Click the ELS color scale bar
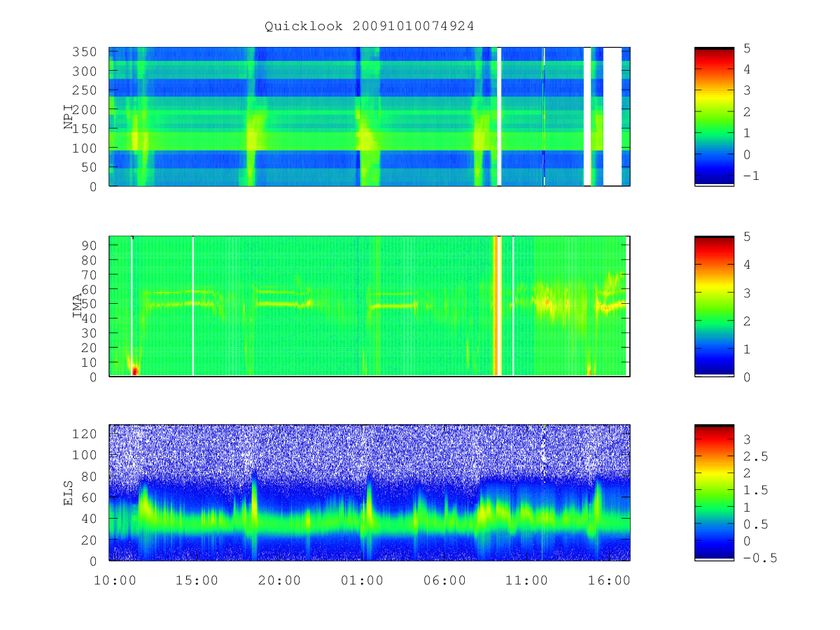 (714, 492)
